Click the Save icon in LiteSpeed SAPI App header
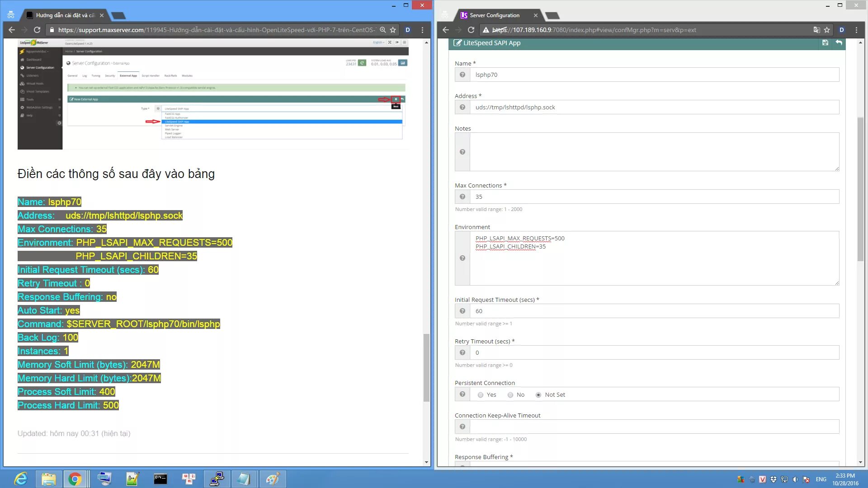 (825, 42)
